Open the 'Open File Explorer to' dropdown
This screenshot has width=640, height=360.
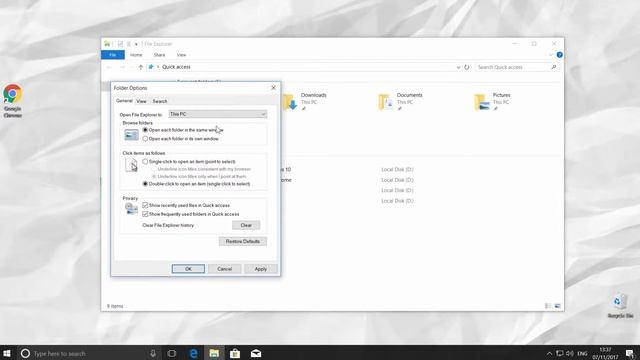coord(218,114)
